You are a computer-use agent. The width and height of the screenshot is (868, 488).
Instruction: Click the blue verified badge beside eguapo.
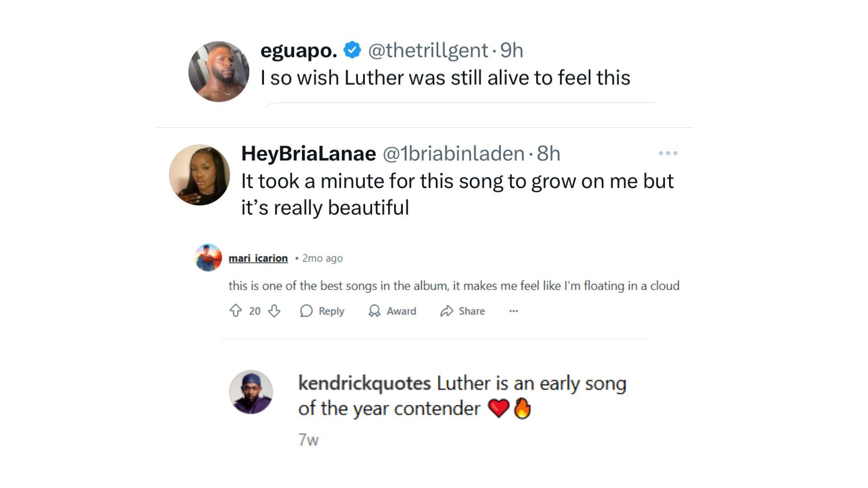(352, 50)
